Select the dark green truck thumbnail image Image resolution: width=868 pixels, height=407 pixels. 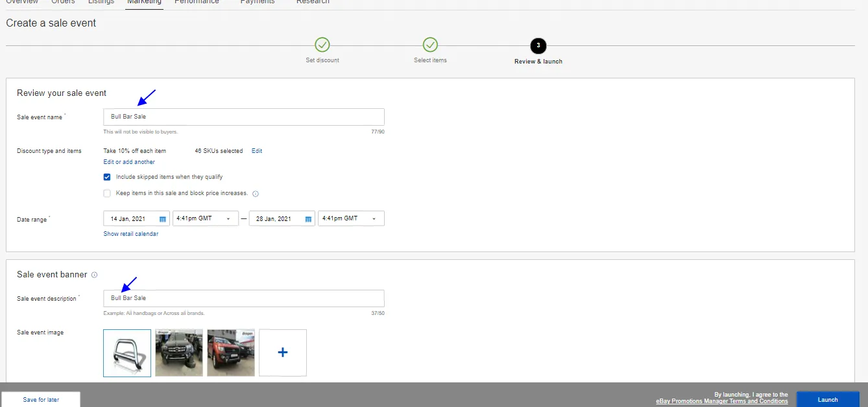click(x=179, y=353)
